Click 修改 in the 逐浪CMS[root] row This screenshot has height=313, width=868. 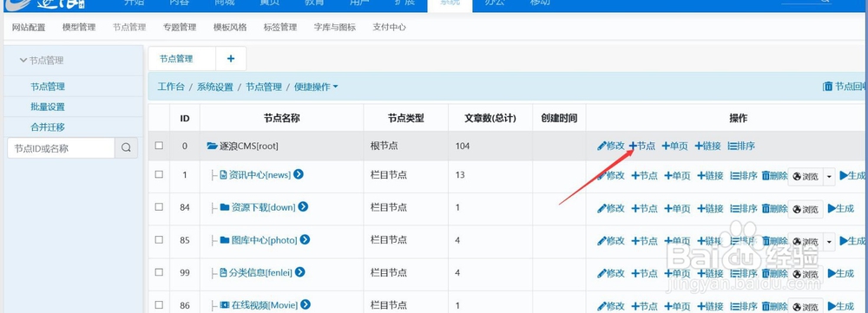611,146
